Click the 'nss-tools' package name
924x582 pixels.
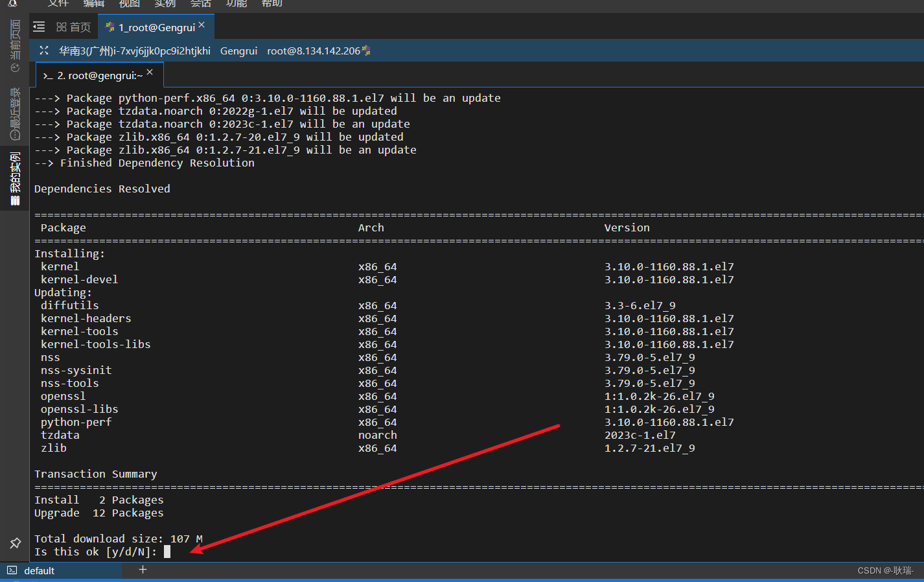[x=70, y=383]
